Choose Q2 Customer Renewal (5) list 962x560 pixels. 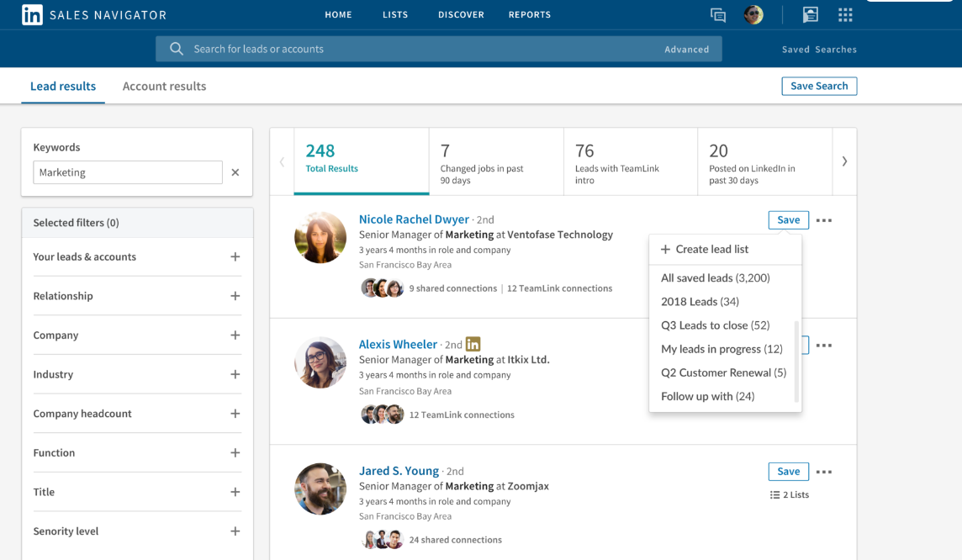click(722, 373)
